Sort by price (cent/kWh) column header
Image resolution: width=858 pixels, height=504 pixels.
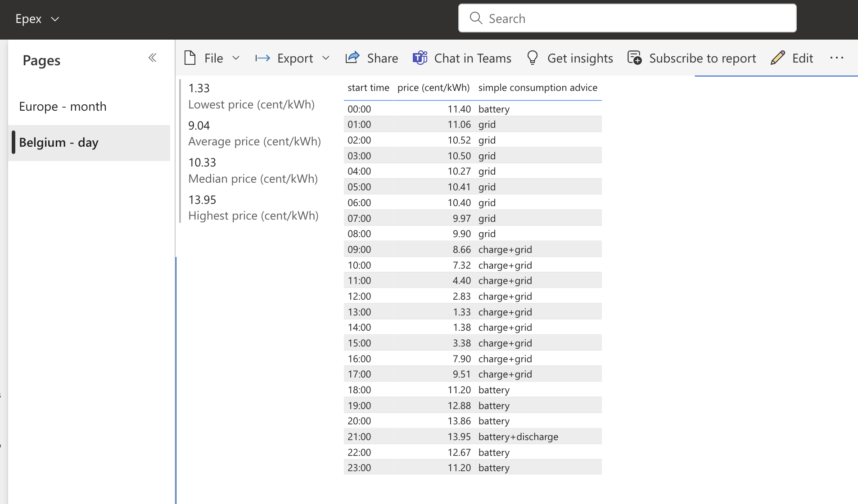point(433,88)
